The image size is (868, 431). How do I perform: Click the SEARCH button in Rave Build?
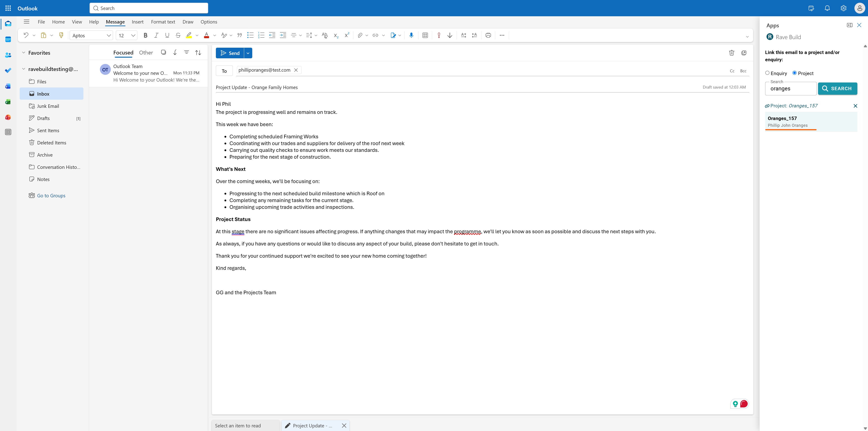click(837, 89)
